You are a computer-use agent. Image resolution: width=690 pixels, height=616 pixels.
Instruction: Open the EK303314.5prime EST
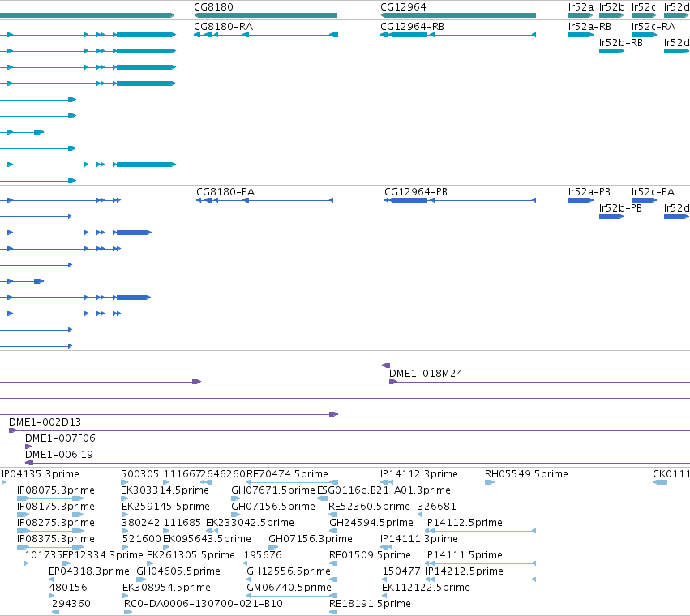click(165, 490)
